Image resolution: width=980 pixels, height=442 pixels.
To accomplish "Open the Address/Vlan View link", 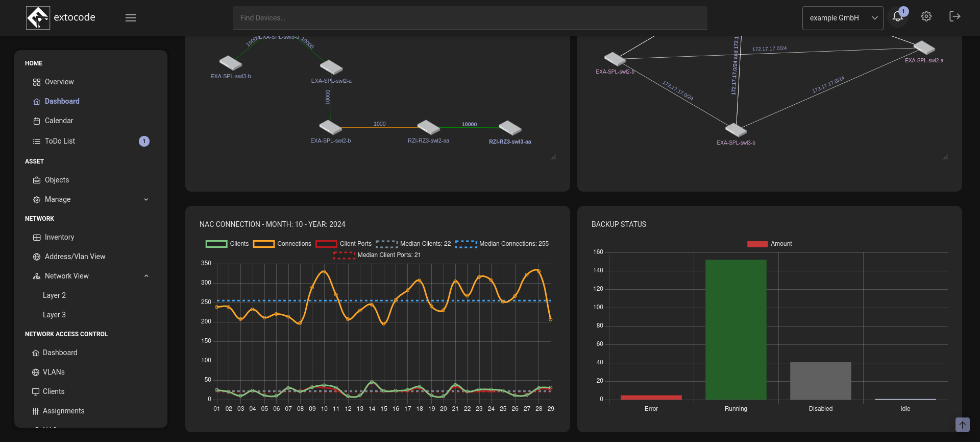I will [x=75, y=257].
